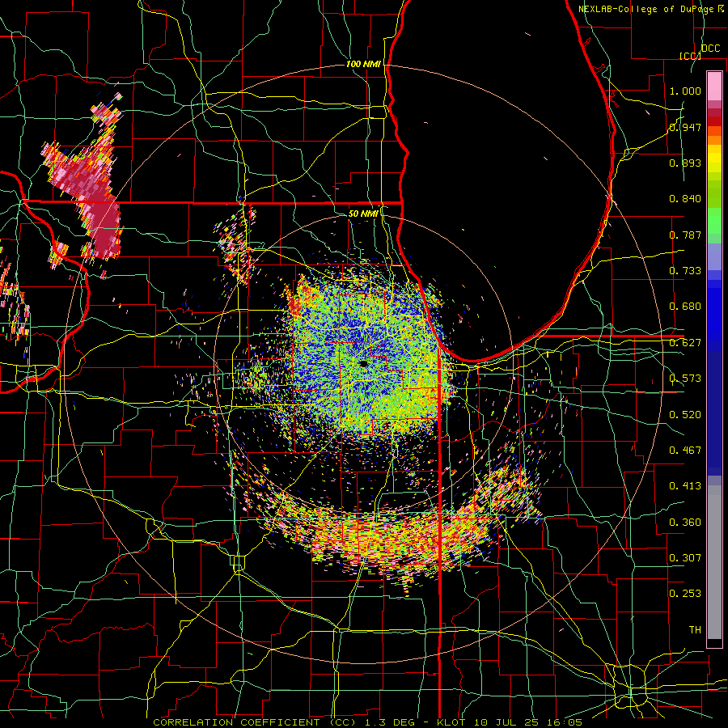
Task: Select the 0.573 scale value
Action: point(685,379)
